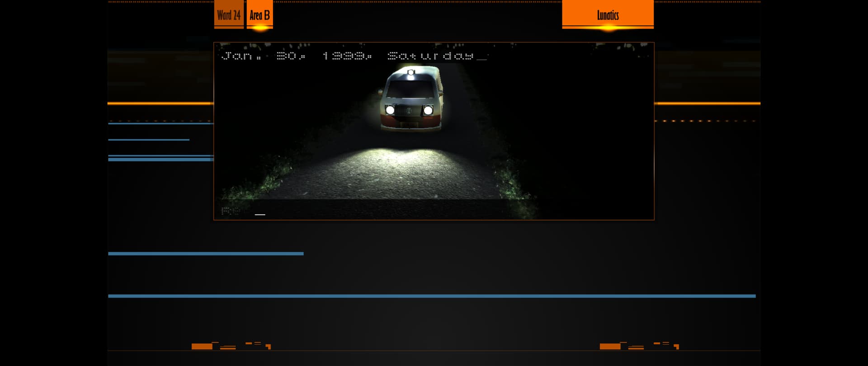Click the glowing indicator under Lunatics
Screen dimensions: 868x366
click(608, 28)
